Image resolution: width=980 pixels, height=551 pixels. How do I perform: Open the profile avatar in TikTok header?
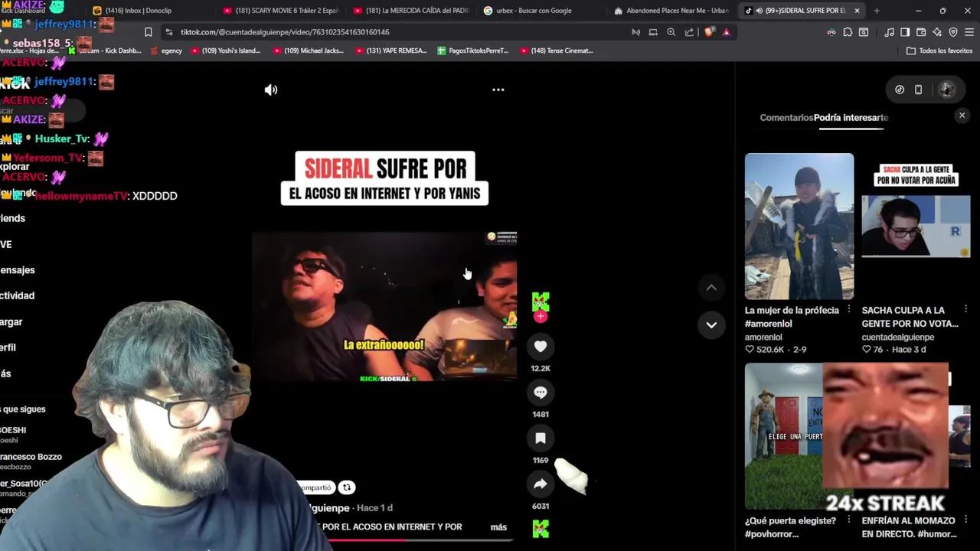946,90
